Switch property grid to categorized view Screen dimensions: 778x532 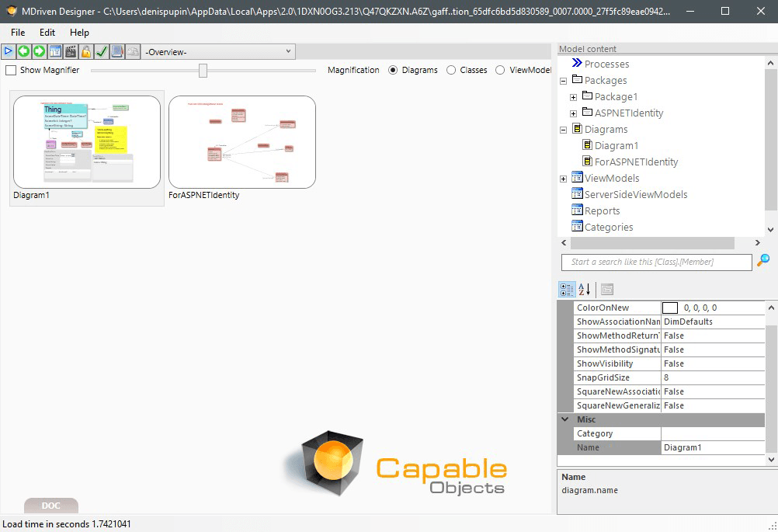coord(567,289)
